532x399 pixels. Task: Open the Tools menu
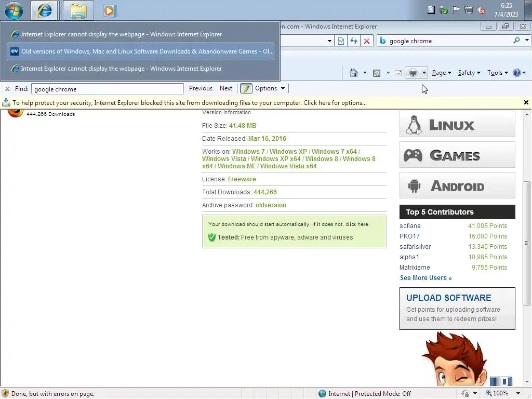tap(497, 73)
